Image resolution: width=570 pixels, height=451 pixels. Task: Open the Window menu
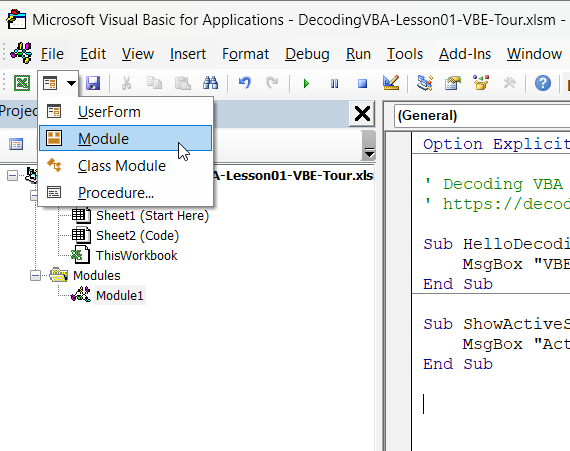point(534,54)
